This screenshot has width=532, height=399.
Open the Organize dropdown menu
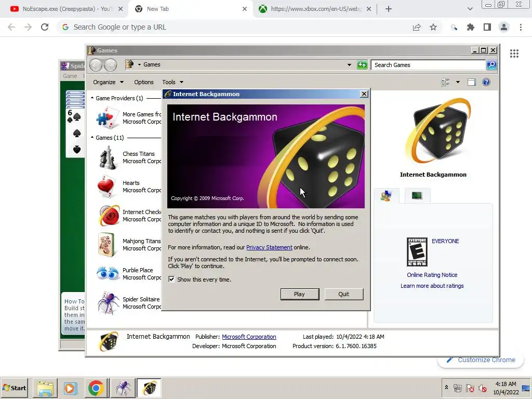point(108,82)
